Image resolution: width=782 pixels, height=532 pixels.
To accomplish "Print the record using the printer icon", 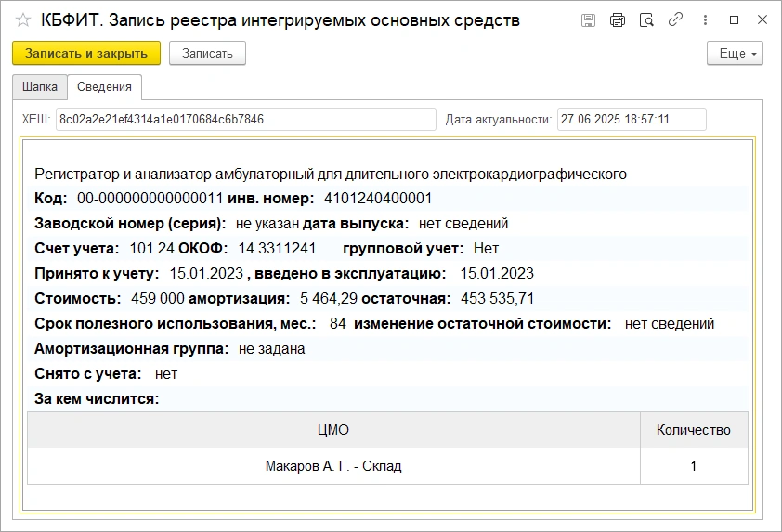I will pyautogui.click(x=618, y=20).
